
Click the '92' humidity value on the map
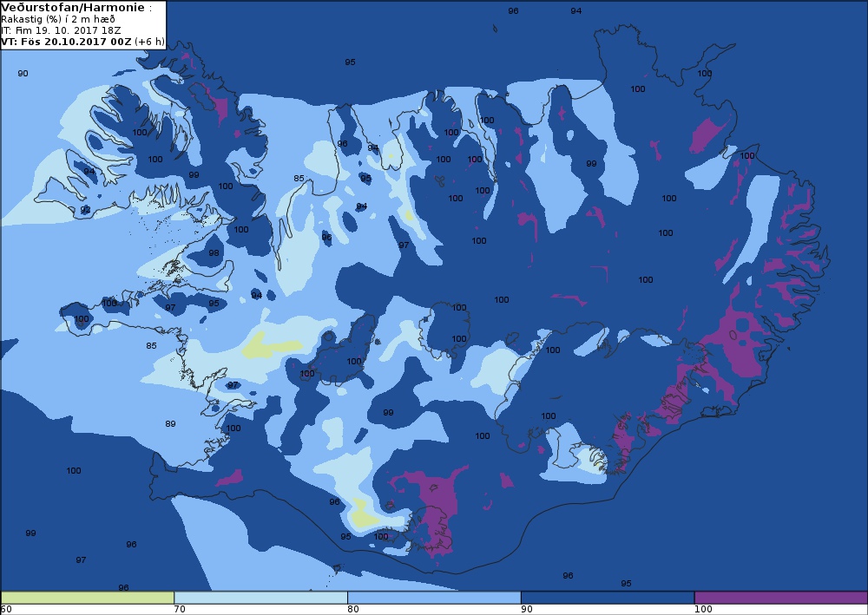[85, 210]
